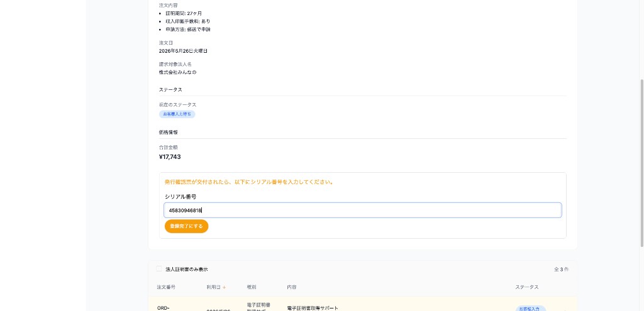Click the 注文番号 column header

point(166,287)
